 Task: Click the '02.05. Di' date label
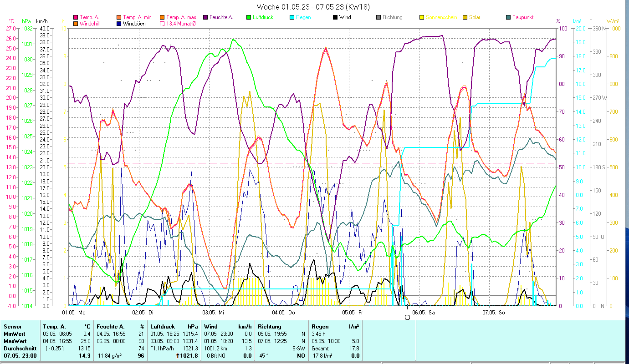click(143, 313)
